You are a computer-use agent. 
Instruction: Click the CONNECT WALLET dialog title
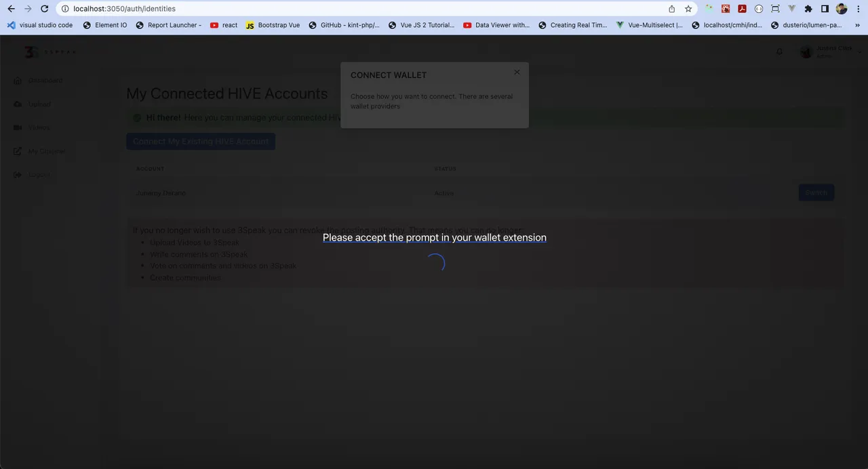(x=389, y=75)
